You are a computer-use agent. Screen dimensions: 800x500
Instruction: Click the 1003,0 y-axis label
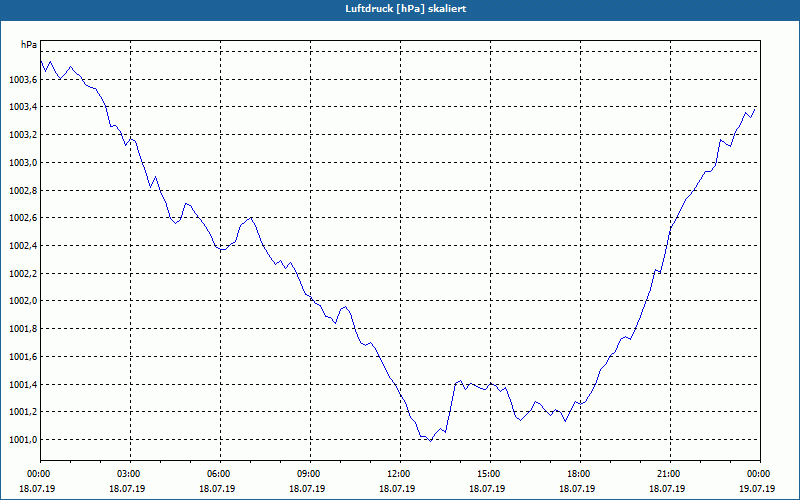point(23,162)
